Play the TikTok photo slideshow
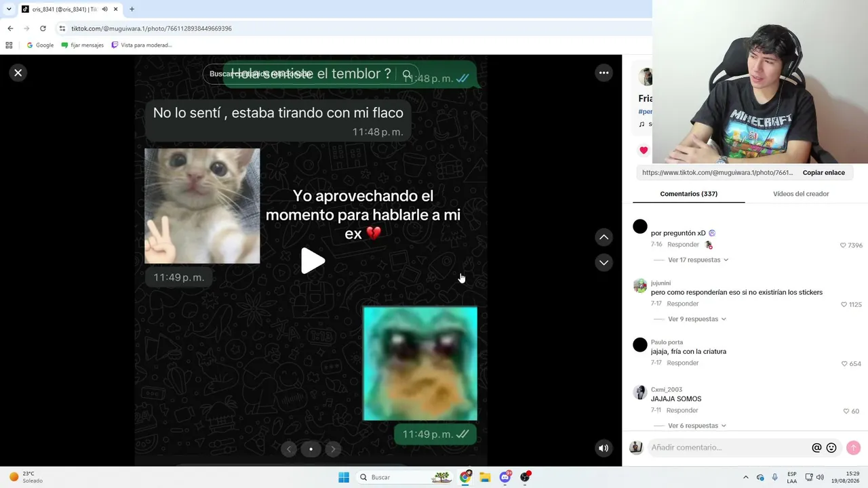Screen dimensions: 868x488 312,261
